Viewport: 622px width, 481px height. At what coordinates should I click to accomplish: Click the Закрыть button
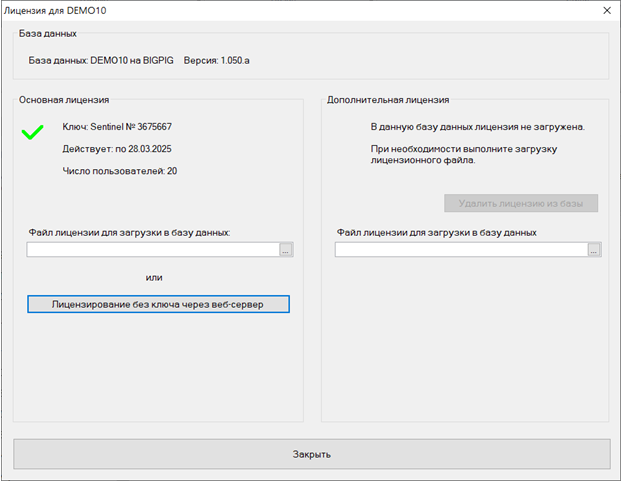pyautogui.click(x=312, y=454)
